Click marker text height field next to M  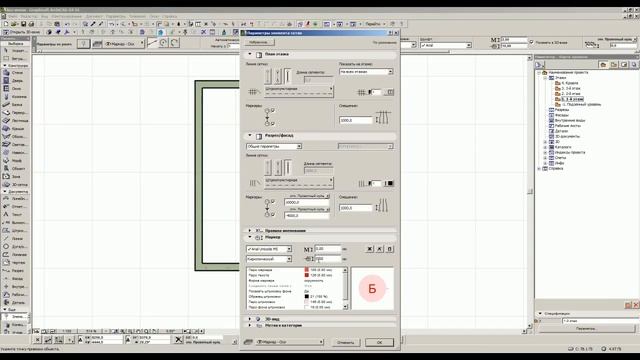point(327,249)
